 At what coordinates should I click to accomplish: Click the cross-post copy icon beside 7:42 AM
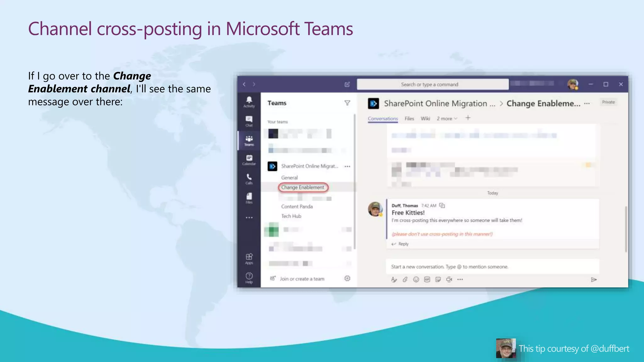tap(442, 206)
